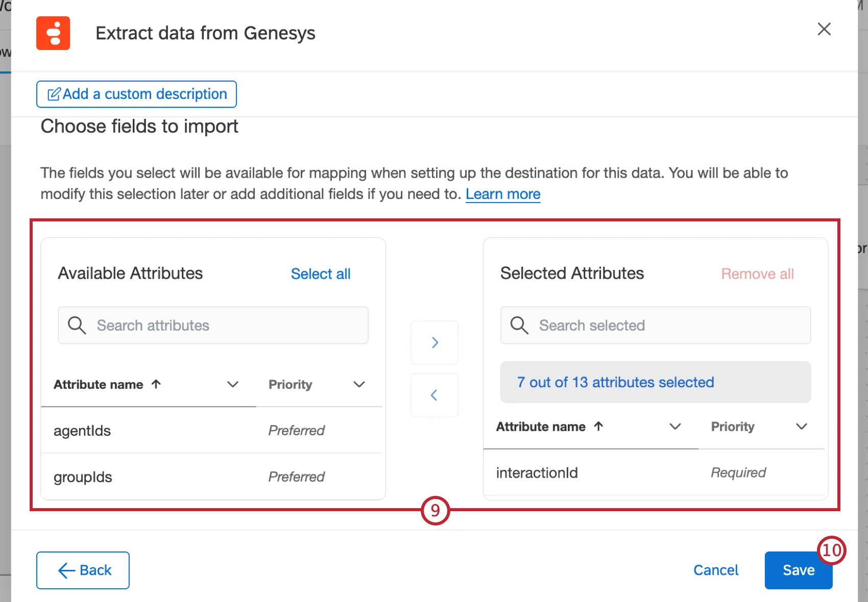The height and width of the screenshot is (602, 868).
Task: Click the search magnifier in Selected Attributes
Action: click(519, 325)
